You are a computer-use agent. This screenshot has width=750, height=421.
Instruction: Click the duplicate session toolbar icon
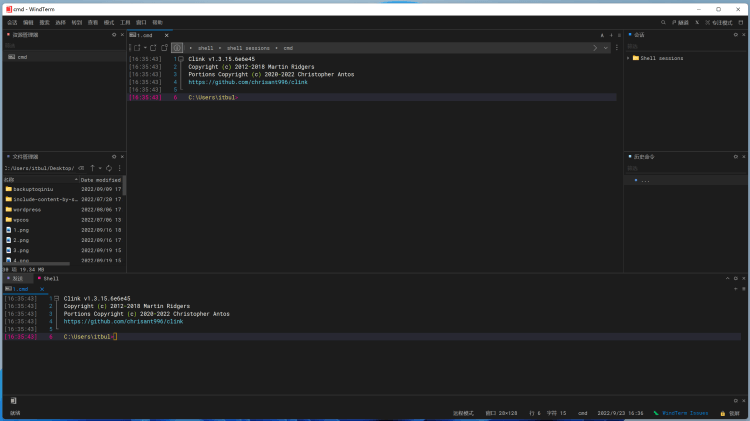[165, 48]
